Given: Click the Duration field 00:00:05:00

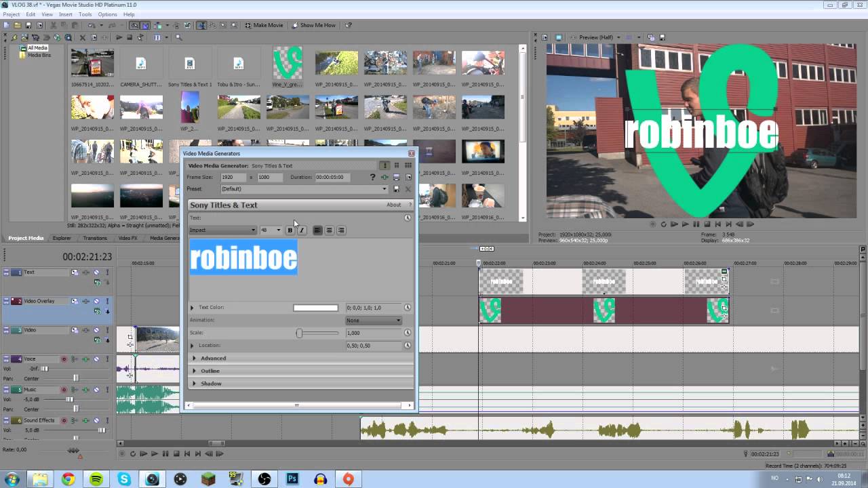Looking at the screenshot, I should click(x=333, y=177).
